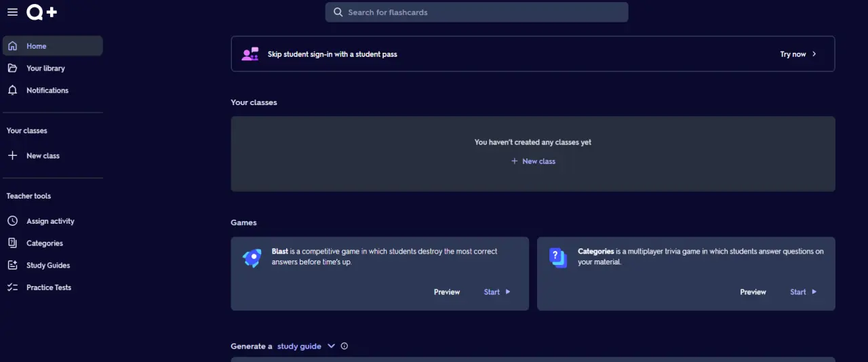This screenshot has width=868, height=362.
Task: Click the plus icon in Your classes panel
Action: point(514,161)
